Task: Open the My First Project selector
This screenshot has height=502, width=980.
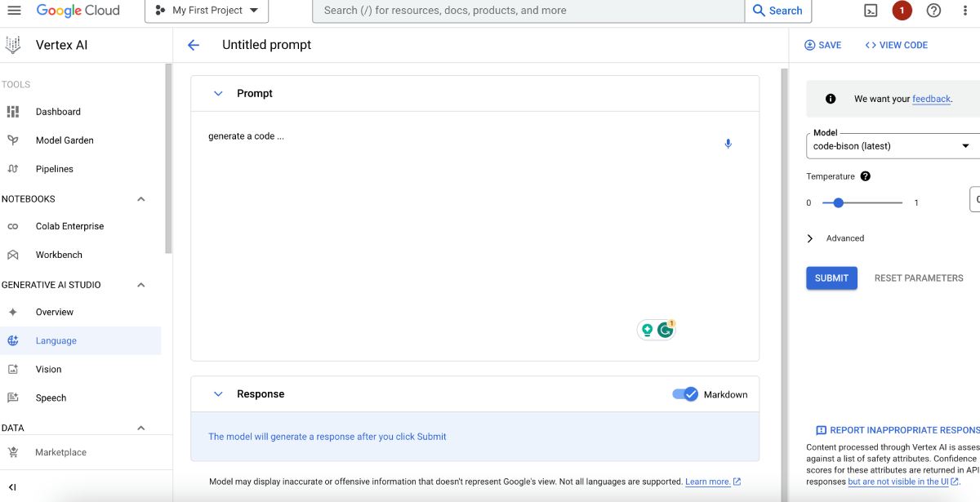Action: coord(207,11)
